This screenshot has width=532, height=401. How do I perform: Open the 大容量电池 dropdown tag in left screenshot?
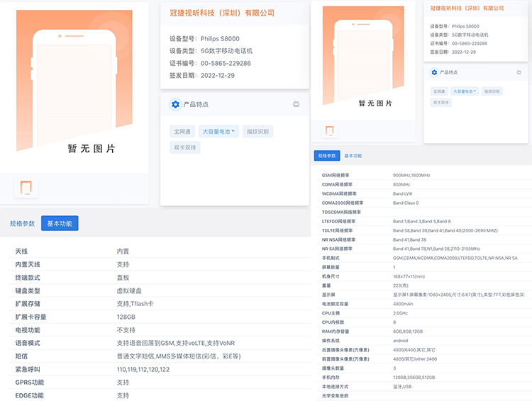[x=218, y=132]
